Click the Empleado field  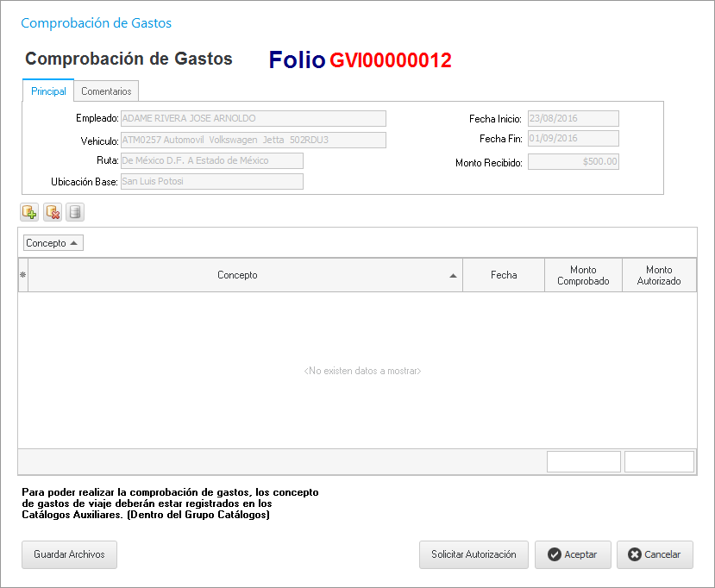[x=253, y=119]
